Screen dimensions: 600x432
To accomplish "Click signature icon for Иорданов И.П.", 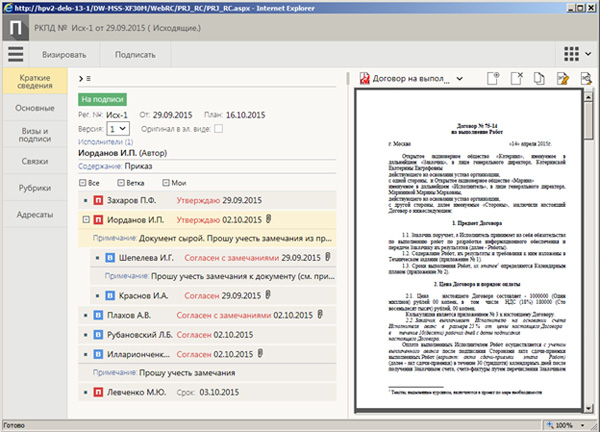I will 98,220.
